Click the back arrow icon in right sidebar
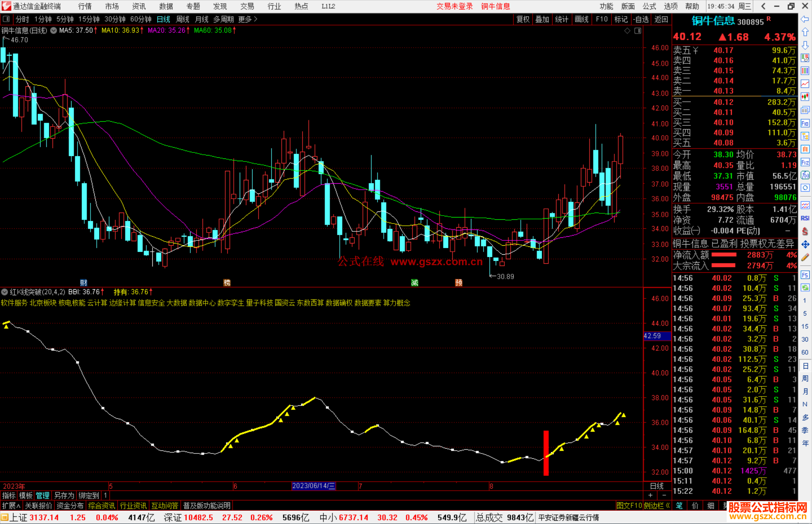Viewport: 812px width, 524px height. 805,20
